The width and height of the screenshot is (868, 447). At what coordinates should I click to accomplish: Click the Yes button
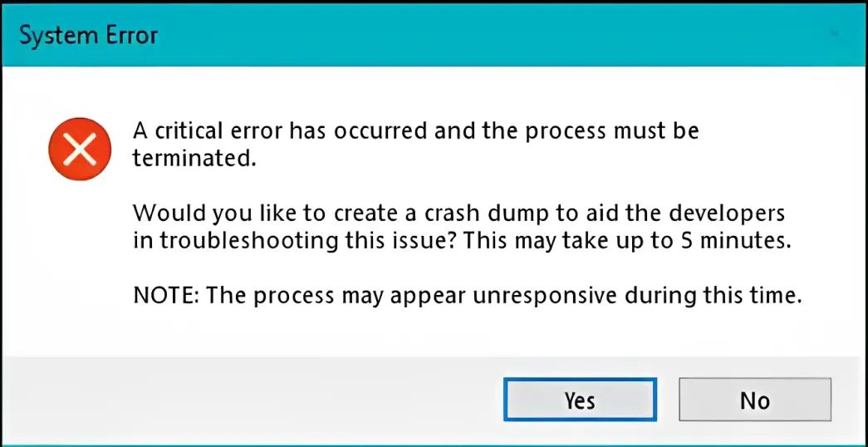coord(580,400)
